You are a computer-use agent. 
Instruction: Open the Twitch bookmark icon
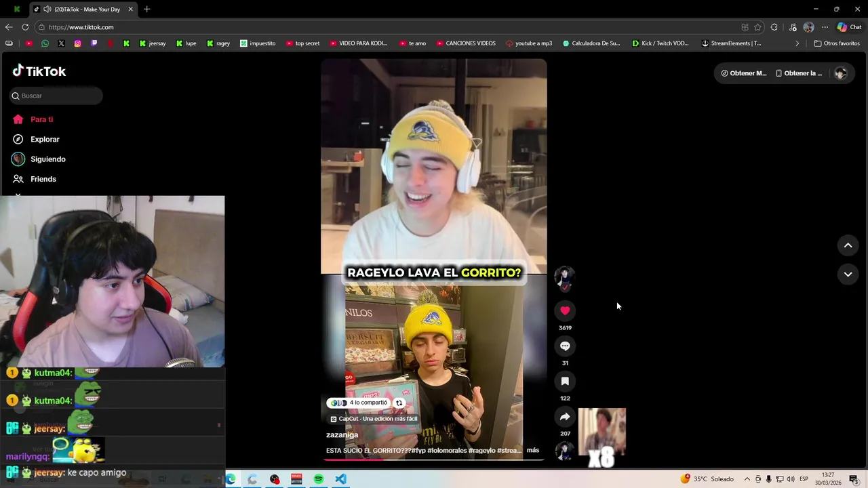(x=94, y=43)
